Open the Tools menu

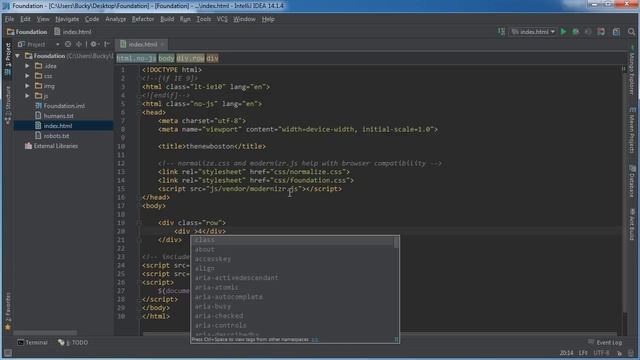[x=204, y=19]
